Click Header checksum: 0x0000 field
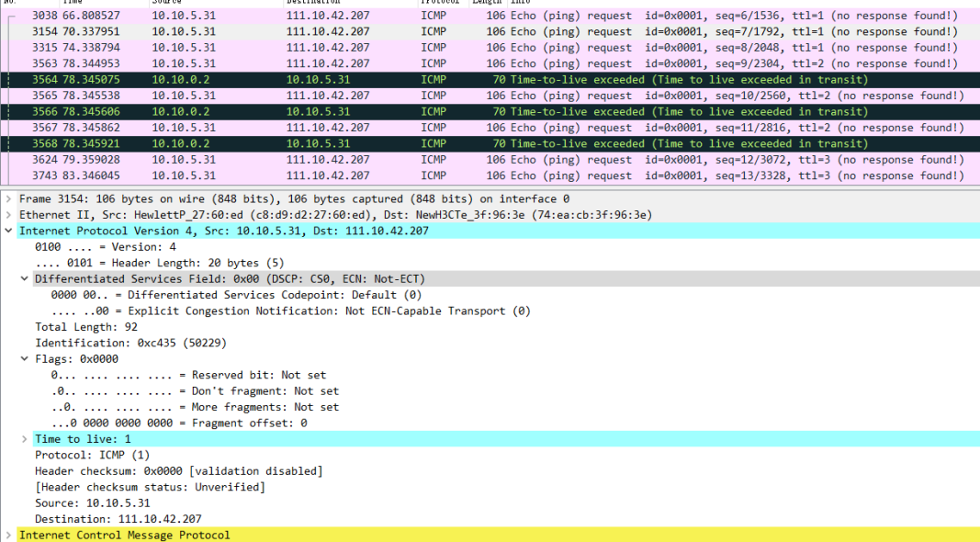The width and height of the screenshot is (980, 542). (179, 471)
